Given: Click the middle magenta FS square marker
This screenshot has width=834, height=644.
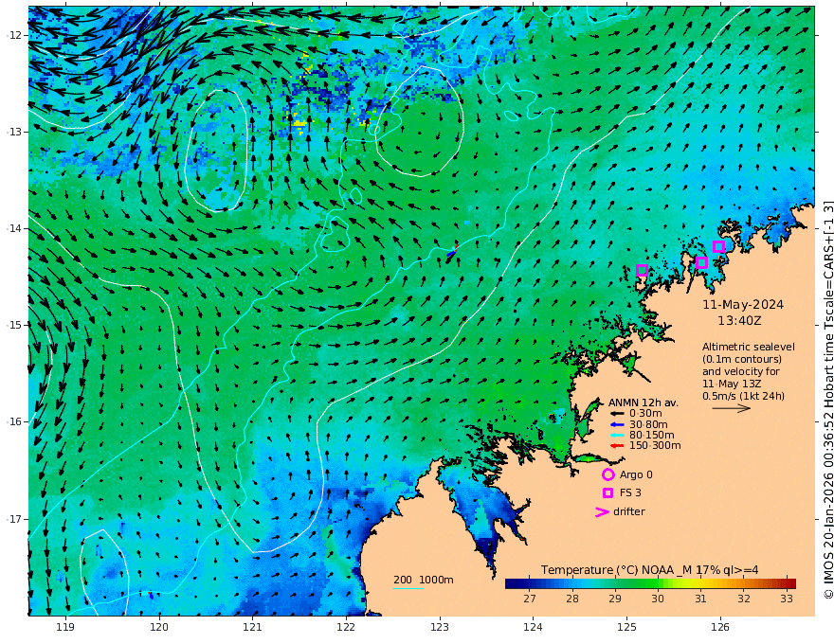Looking at the screenshot, I should point(701,262).
